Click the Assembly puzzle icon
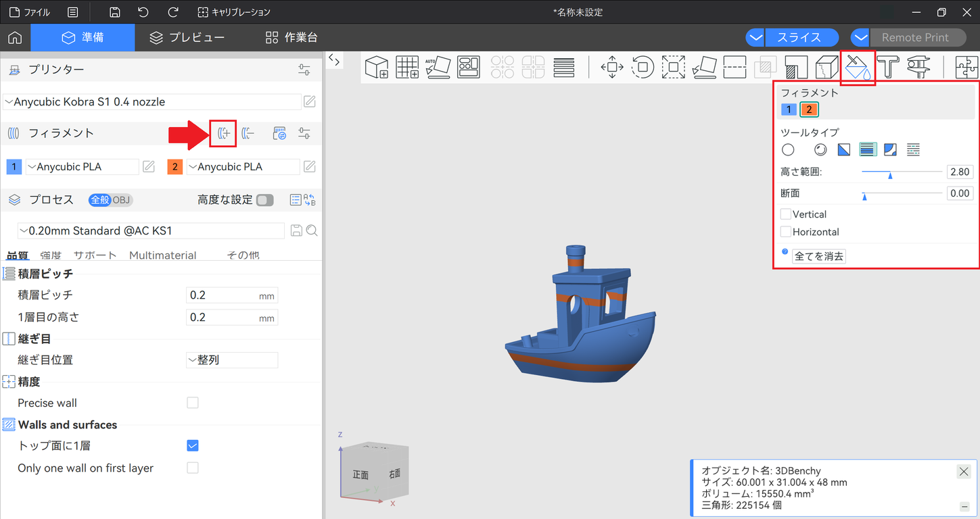 [967, 67]
